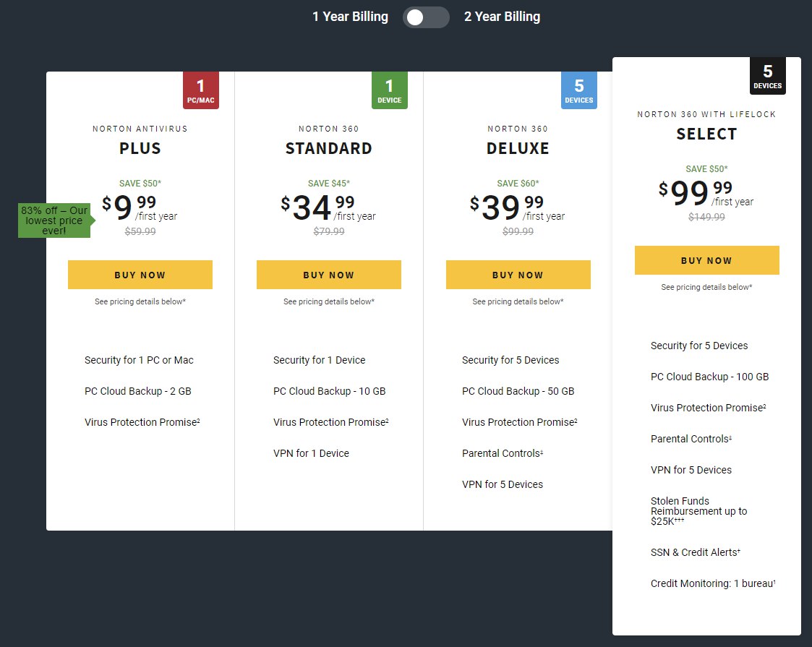Click the DELUXE plan title
Image resolution: width=812 pixels, height=647 pixels.
[x=518, y=148]
